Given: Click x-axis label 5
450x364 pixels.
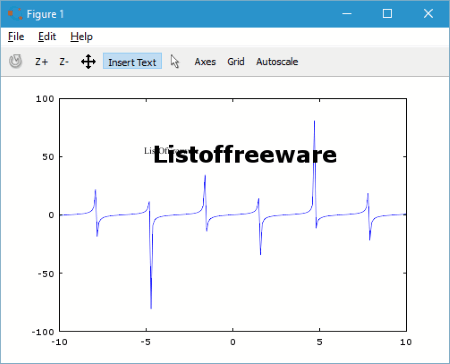Looking at the screenshot, I should 319,342.
